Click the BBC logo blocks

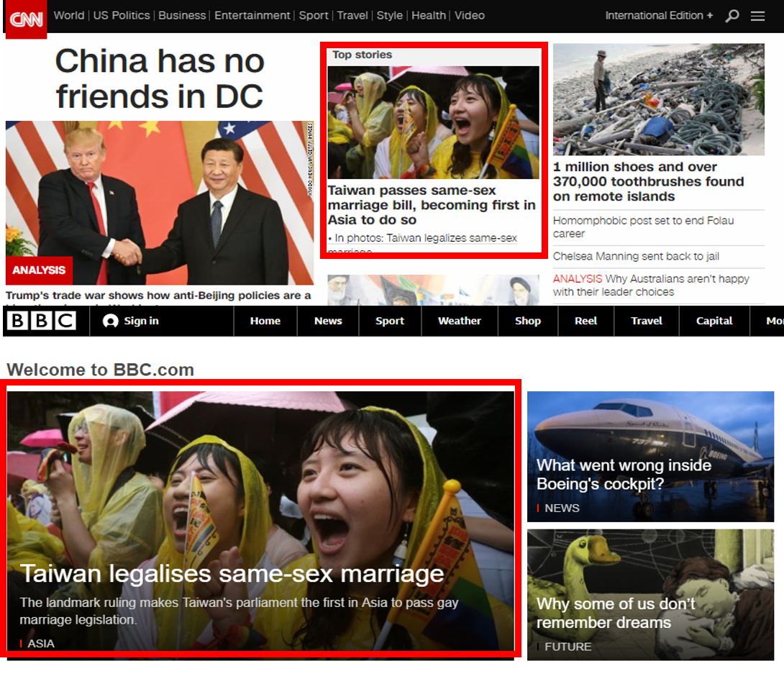coord(42,321)
